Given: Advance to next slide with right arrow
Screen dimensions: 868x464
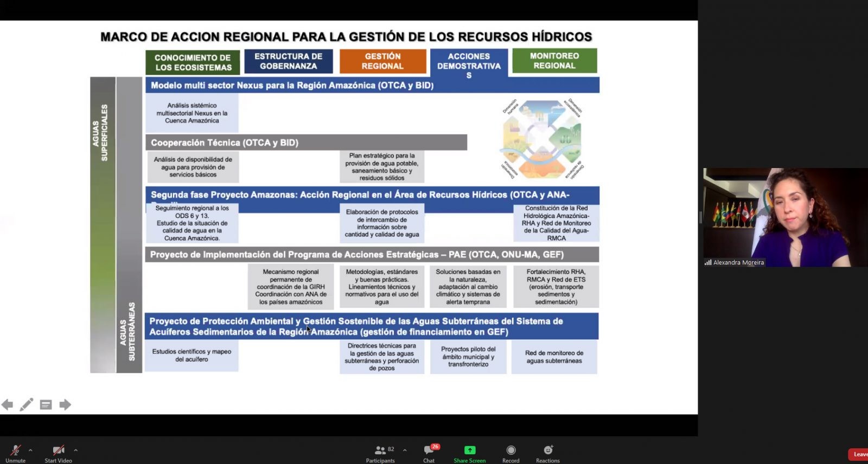Looking at the screenshot, I should (x=65, y=404).
